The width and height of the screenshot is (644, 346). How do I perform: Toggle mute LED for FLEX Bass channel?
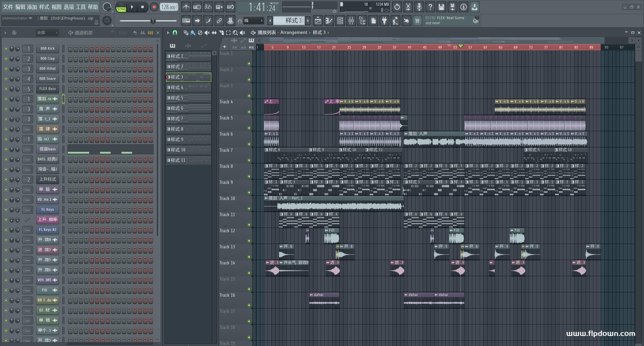pos(6,89)
